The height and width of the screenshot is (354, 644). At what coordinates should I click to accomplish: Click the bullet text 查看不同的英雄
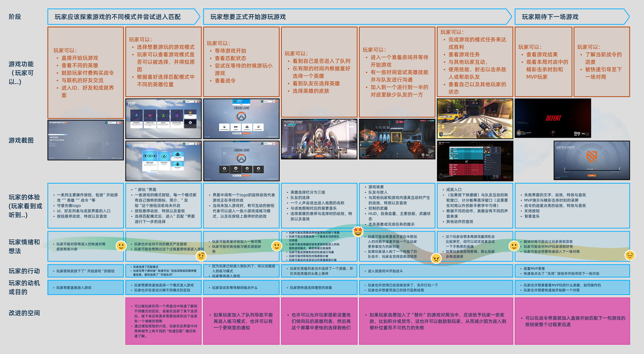point(80,65)
